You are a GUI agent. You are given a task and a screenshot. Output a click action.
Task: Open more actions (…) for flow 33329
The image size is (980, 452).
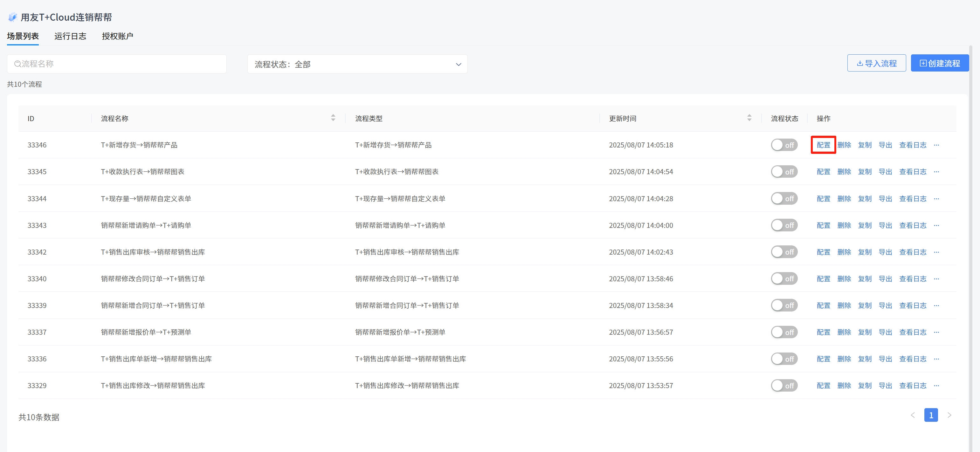936,386
